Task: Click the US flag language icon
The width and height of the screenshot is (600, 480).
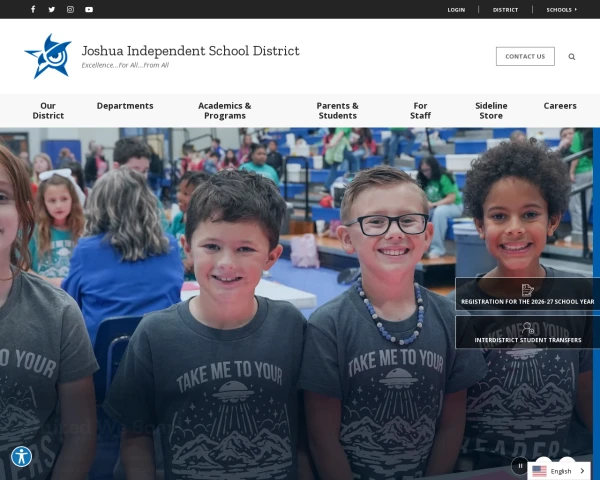Action: tap(539, 471)
